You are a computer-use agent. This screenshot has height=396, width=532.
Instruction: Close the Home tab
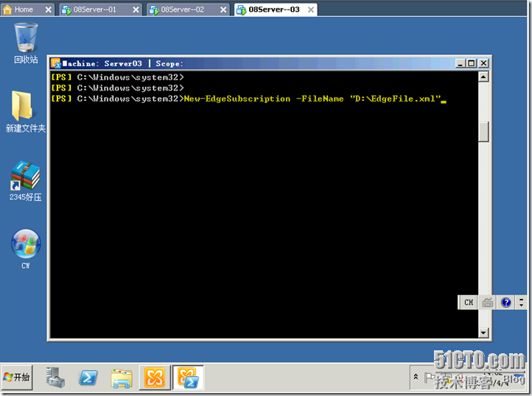pos(48,10)
